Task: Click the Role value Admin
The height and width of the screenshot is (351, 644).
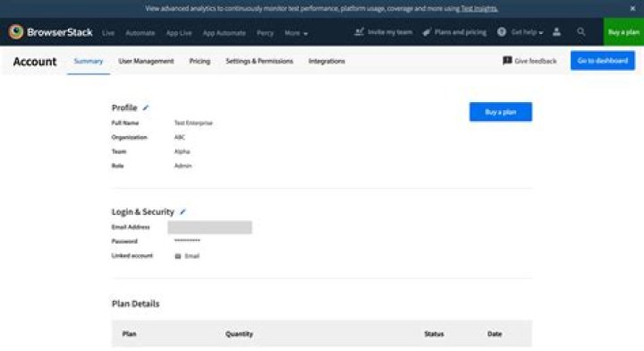Action: 182,166
